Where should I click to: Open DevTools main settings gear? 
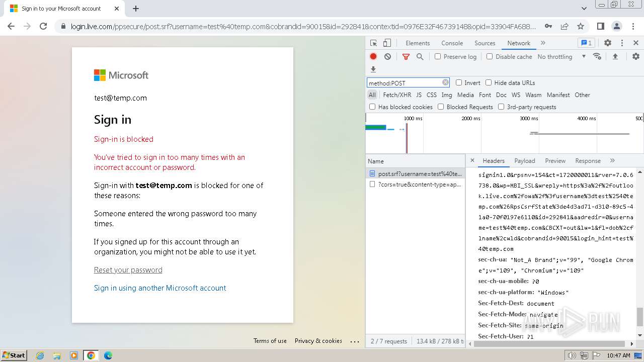pos(608,43)
